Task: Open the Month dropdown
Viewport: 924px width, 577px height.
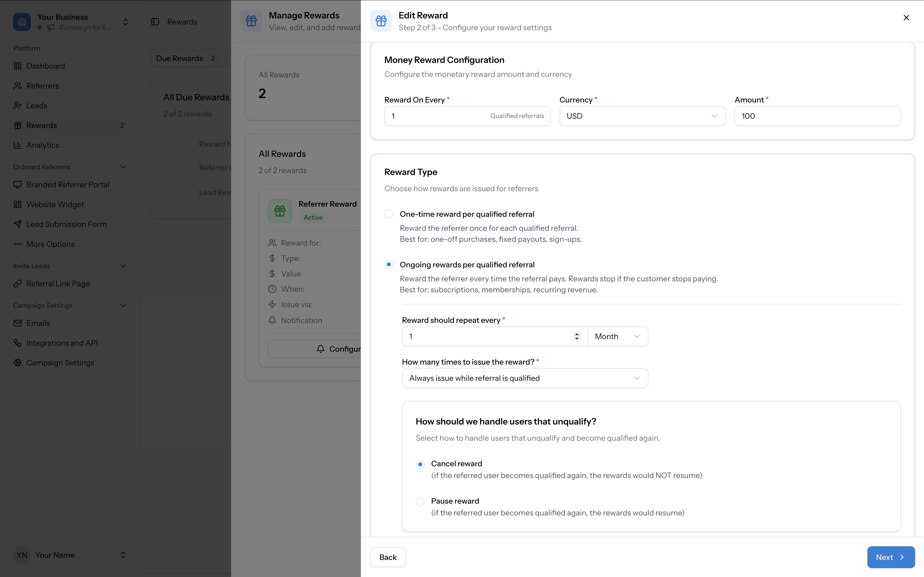Action: [617, 336]
